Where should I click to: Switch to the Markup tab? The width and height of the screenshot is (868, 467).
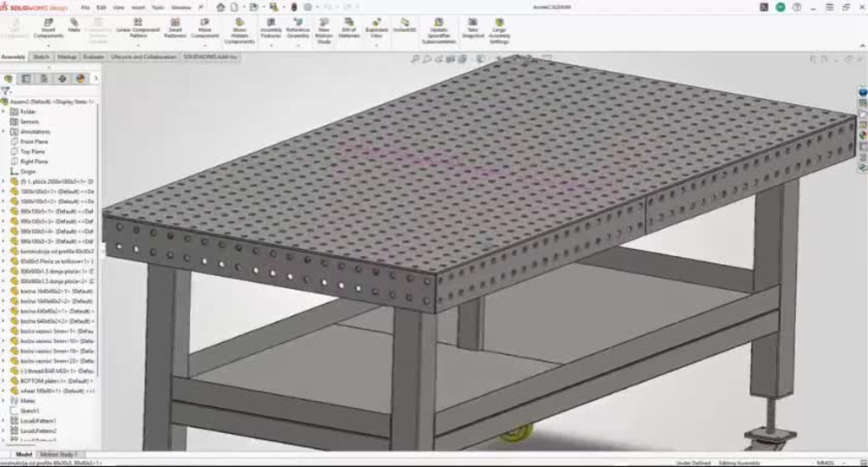click(67, 57)
